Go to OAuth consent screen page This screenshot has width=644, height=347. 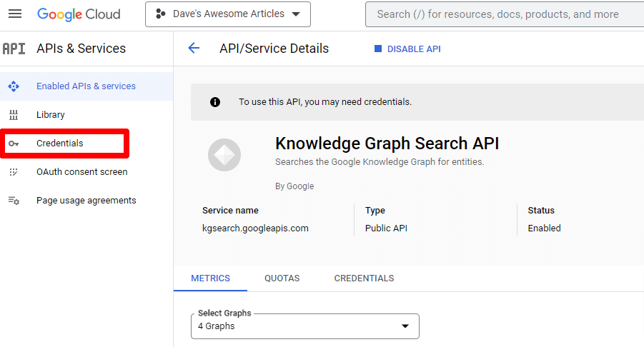(81, 172)
